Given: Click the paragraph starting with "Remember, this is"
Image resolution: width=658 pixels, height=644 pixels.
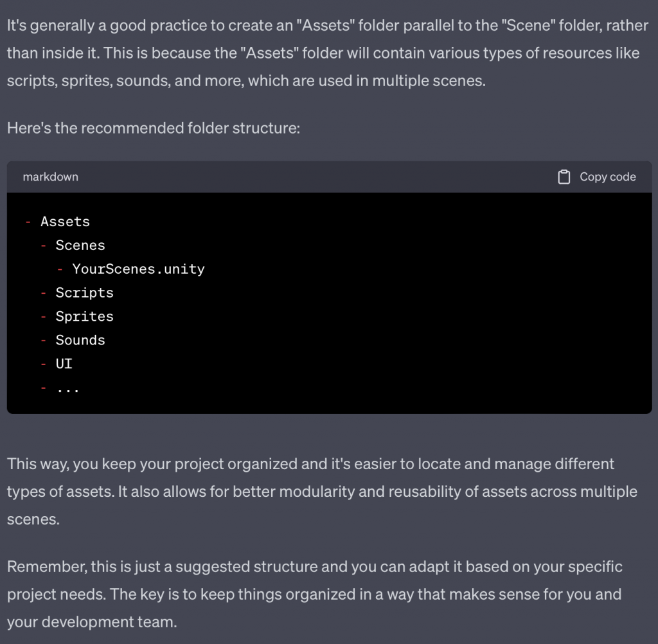Looking at the screenshot, I should click(x=315, y=595).
